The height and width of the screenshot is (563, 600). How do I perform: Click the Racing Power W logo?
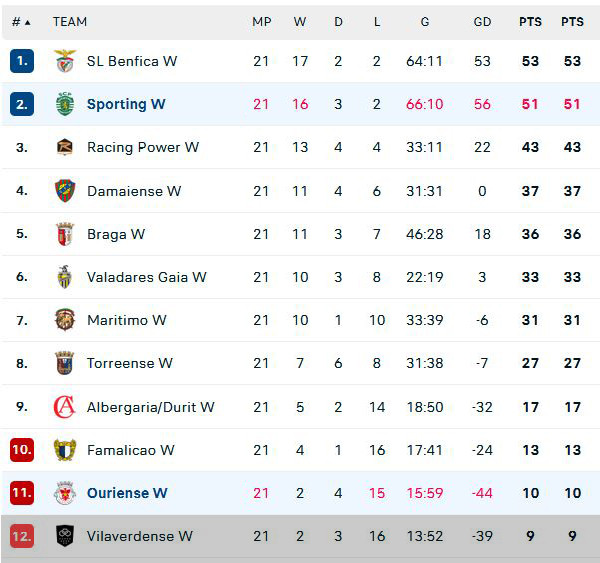pyautogui.click(x=65, y=147)
